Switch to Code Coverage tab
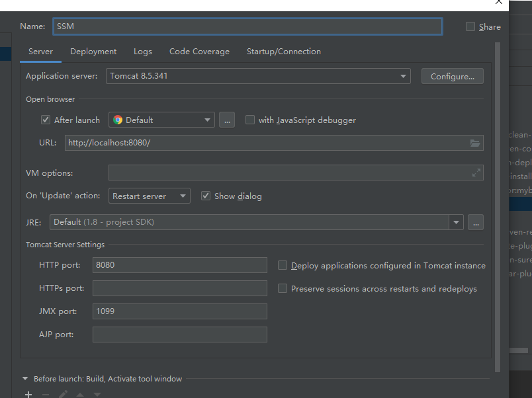 click(200, 52)
